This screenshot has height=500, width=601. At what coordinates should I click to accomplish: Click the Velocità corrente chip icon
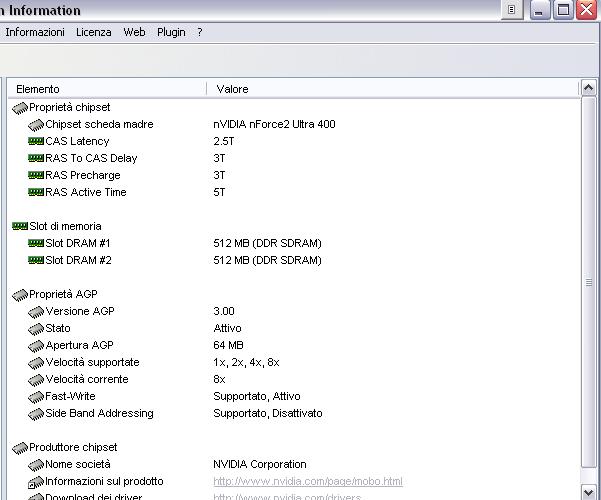36,380
